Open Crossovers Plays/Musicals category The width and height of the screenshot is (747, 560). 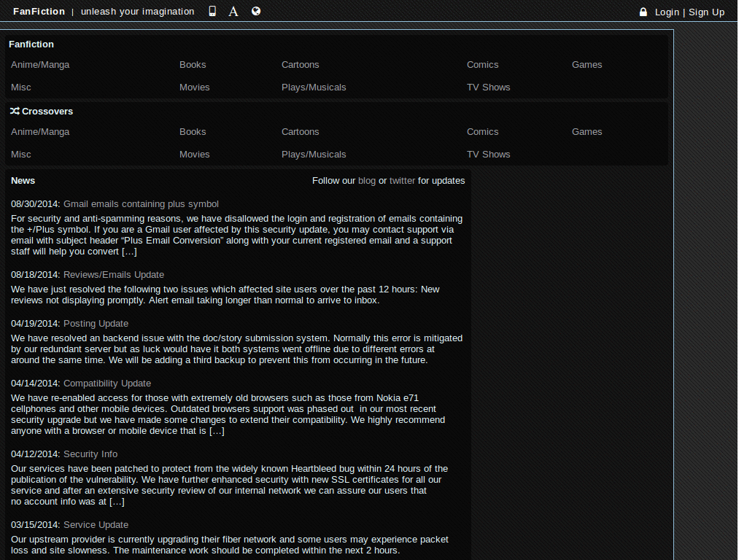click(x=314, y=155)
